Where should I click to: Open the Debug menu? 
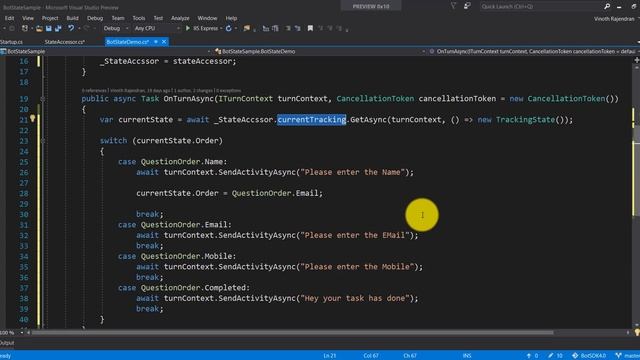[x=95, y=18]
